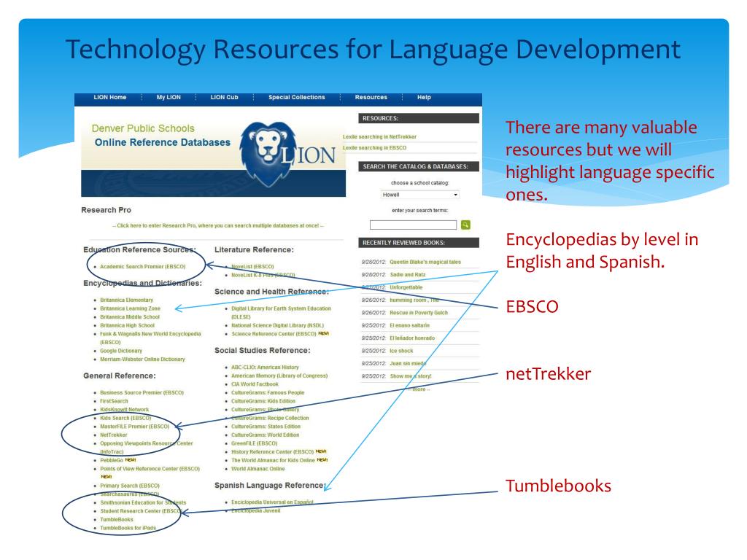The image size is (747, 560).
Task: Open FirstSearch link
Action: 114,402
